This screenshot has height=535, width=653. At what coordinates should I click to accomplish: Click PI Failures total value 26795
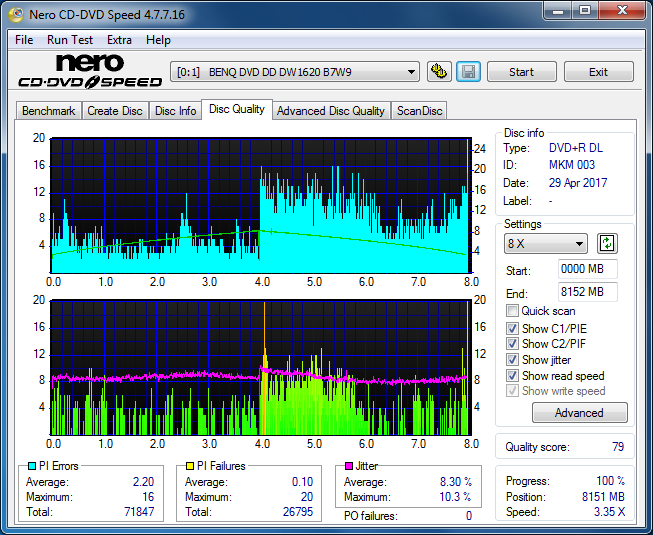point(298,512)
